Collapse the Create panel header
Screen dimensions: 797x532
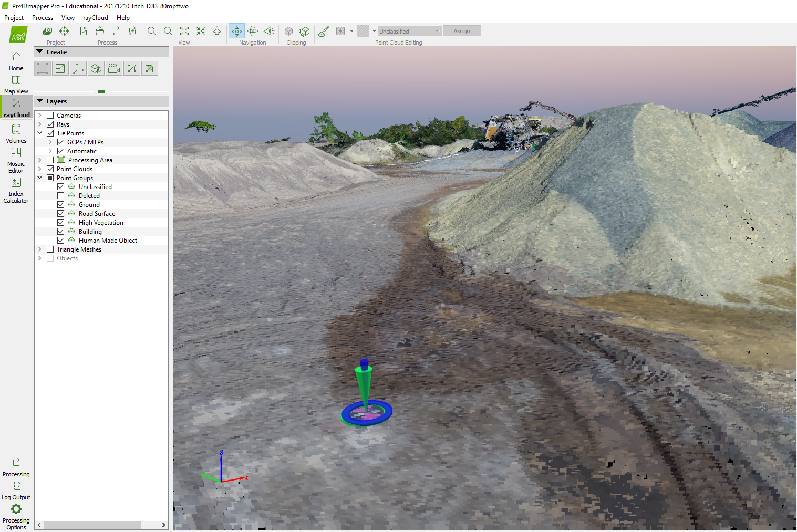tap(40, 51)
